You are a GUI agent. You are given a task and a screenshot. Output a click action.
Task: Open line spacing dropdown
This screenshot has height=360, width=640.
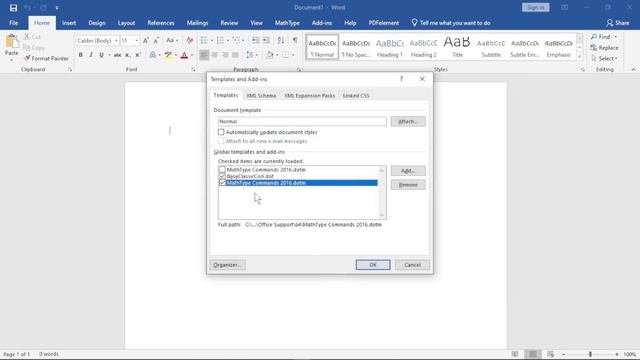tap(251, 55)
